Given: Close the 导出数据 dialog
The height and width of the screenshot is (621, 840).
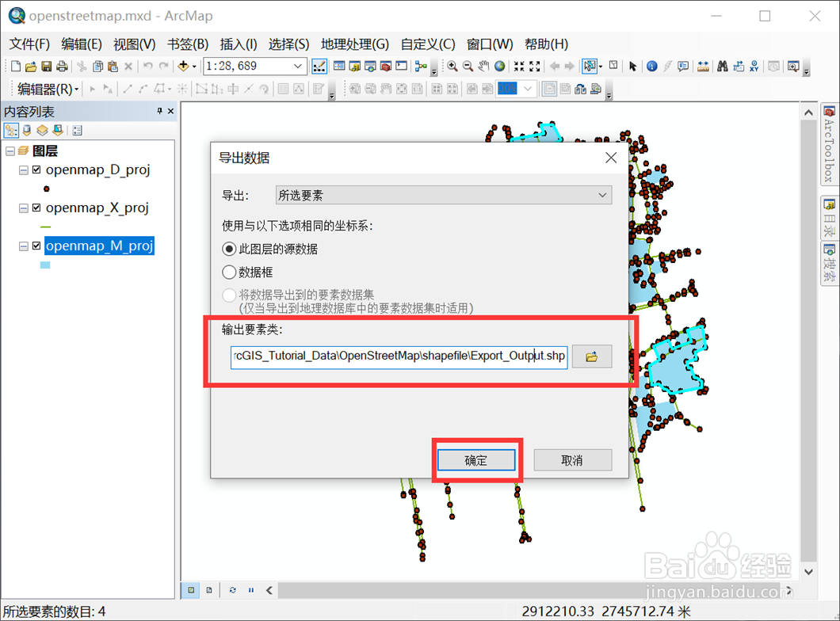Looking at the screenshot, I should point(611,158).
